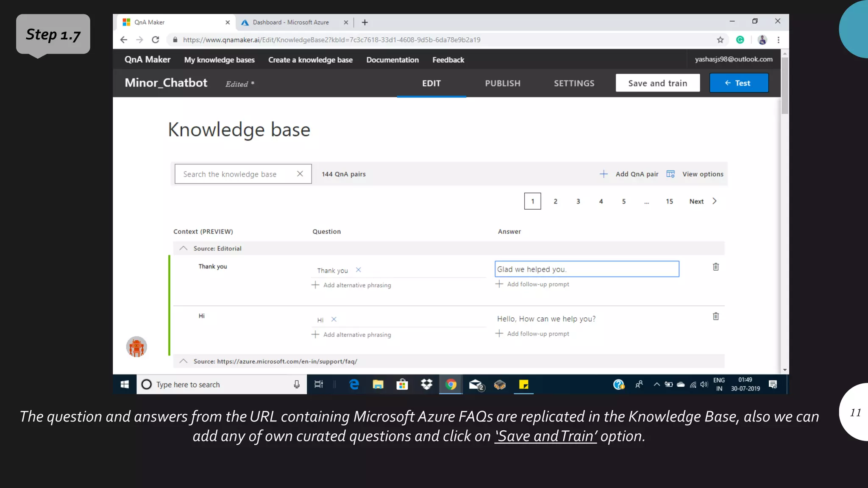Open Create a knowledge base

click(x=310, y=60)
